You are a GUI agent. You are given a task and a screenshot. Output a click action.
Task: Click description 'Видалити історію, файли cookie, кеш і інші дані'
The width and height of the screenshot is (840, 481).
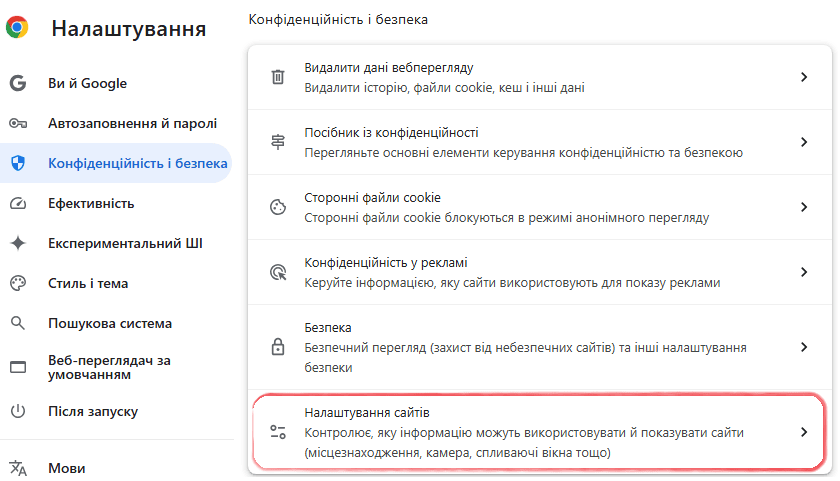[444, 87]
